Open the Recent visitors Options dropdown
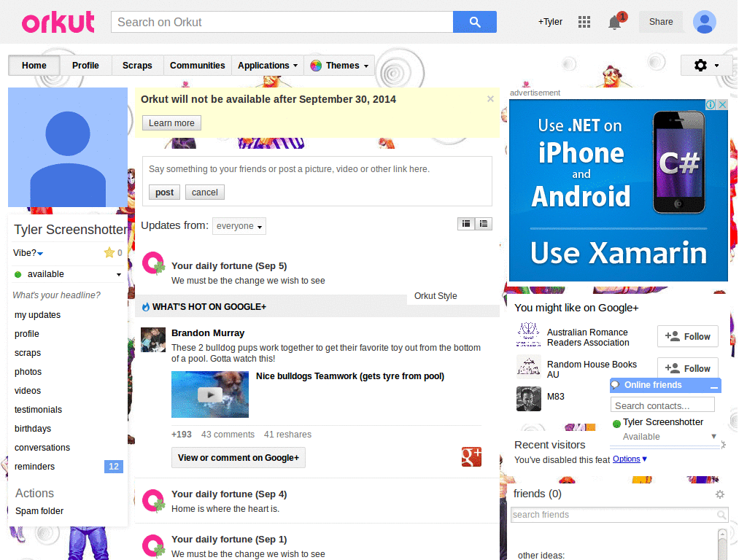This screenshot has width=747, height=560. [x=630, y=459]
